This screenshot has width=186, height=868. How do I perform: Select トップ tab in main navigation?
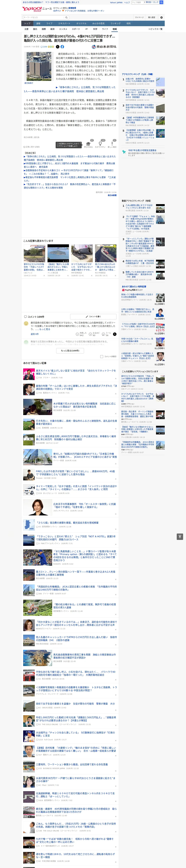tap(27, 24)
